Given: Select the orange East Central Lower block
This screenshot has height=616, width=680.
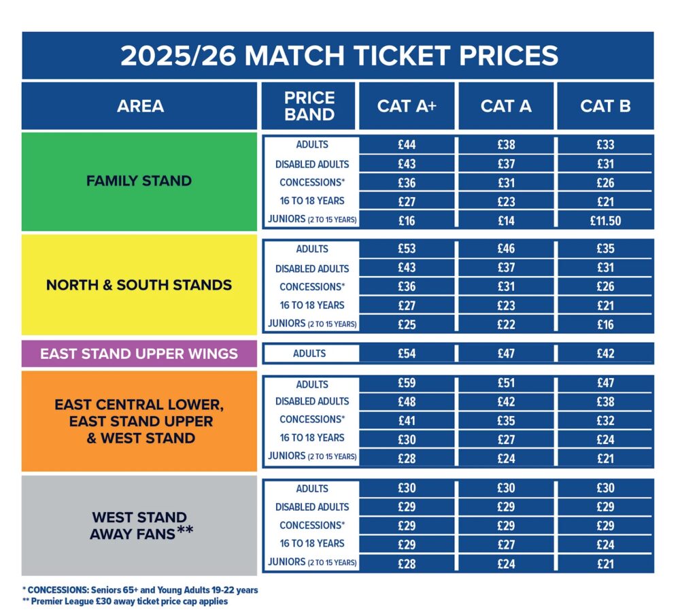Looking at the screenshot, I should tap(139, 422).
